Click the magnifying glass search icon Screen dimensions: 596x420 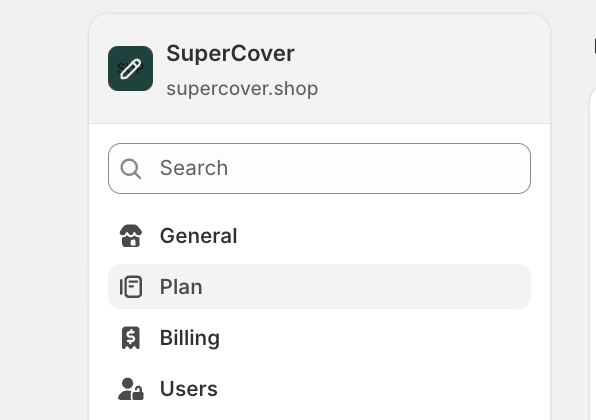(x=130, y=168)
